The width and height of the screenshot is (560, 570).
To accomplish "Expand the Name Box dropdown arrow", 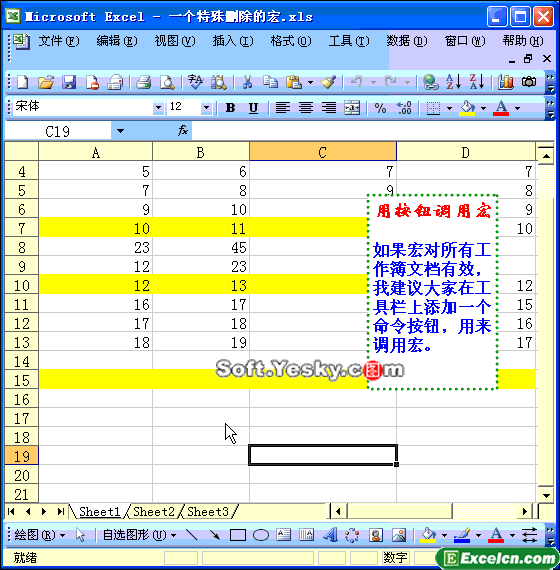I will (x=120, y=131).
